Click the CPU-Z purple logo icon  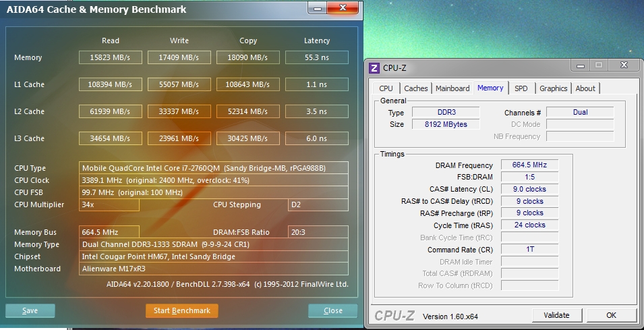pos(374,67)
